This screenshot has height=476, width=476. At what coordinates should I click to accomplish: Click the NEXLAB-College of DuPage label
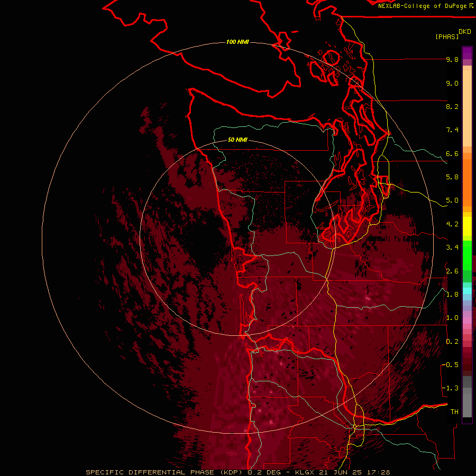pos(422,6)
